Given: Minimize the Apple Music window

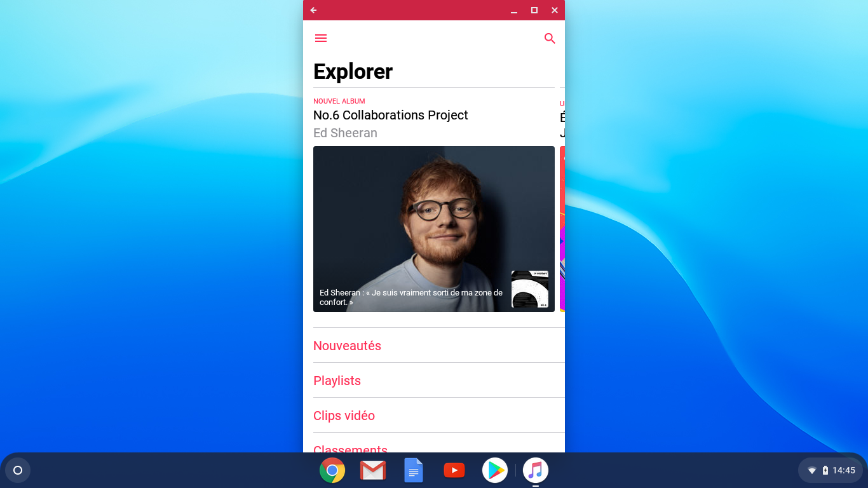Looking at the screenshot, I should (x=514, y=10).
